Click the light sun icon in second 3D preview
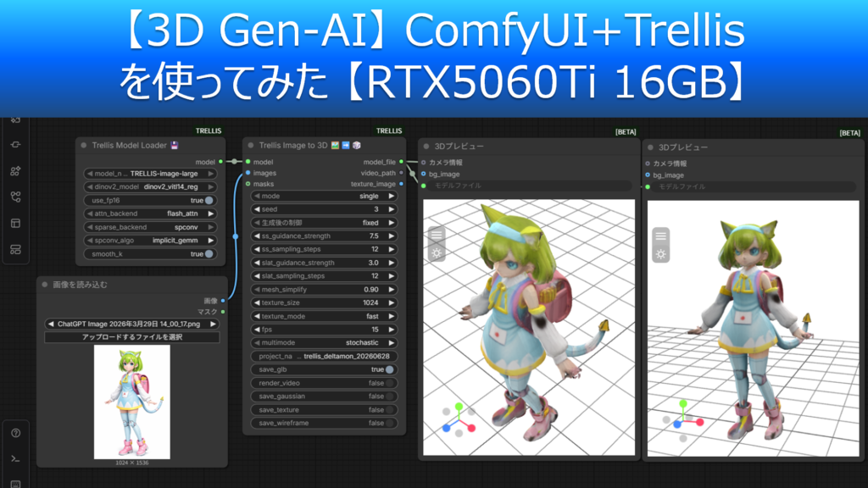The image size is (868, 488). (x=661, y=254)
